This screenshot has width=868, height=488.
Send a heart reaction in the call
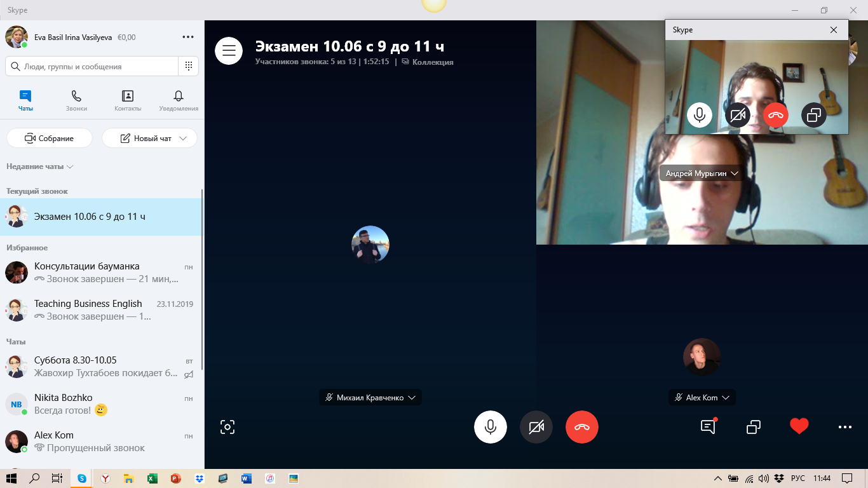(x=799, y=426)
